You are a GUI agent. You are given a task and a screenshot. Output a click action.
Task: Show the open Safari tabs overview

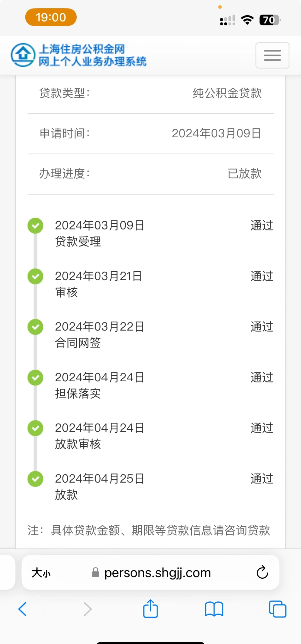pyautogui.click(x=277, y=609)
